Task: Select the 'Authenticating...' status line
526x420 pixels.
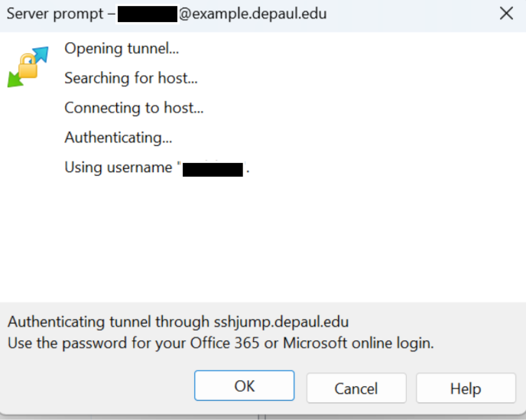Action: point(118,138)
